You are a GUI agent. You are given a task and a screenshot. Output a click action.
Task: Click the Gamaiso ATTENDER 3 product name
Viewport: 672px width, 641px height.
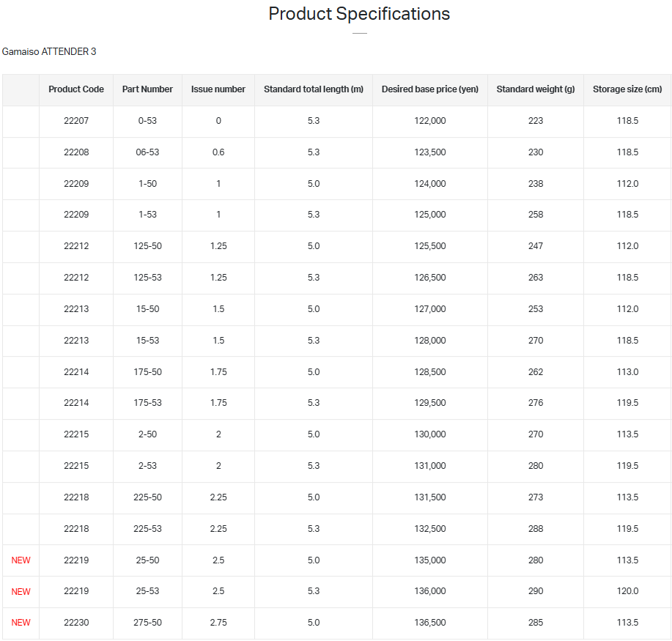[49, 52]
